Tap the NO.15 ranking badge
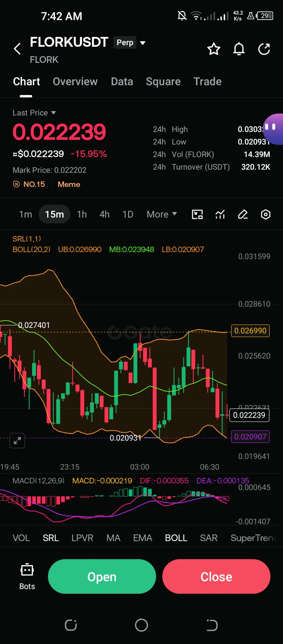283x644 pixels. pos(29,184)
